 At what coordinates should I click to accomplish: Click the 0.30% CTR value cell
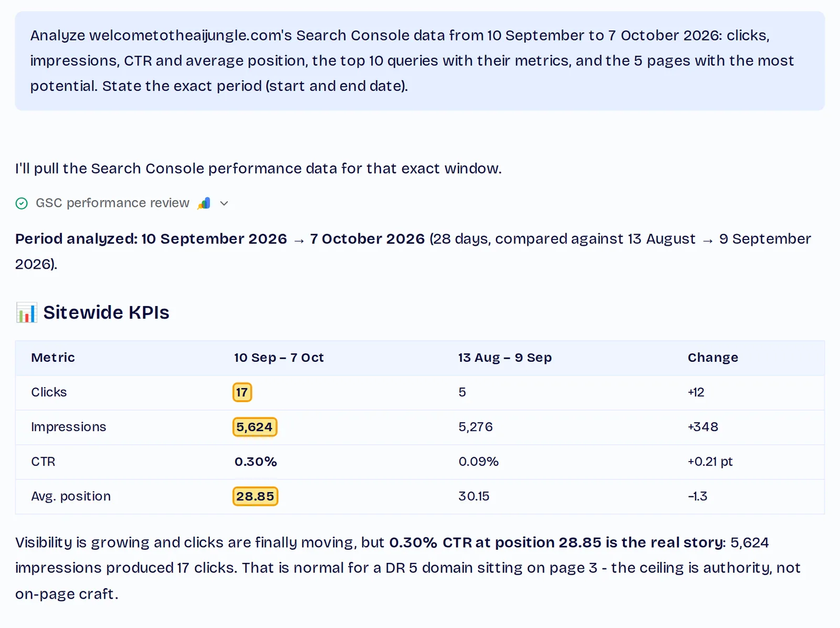point(256,462)
